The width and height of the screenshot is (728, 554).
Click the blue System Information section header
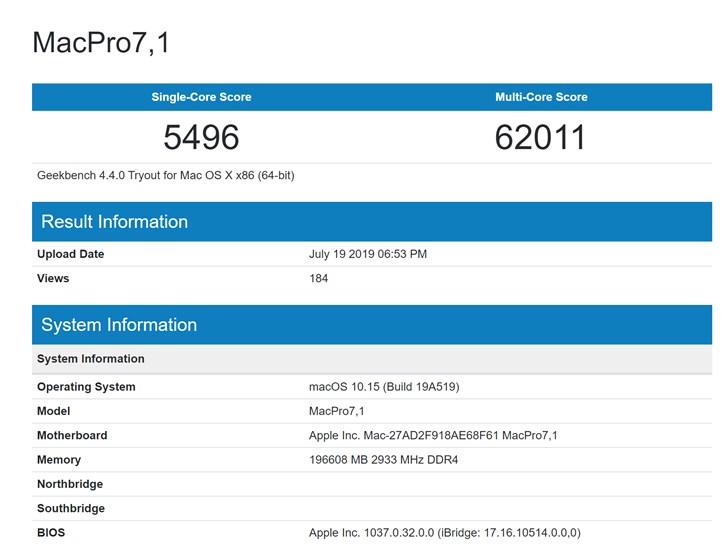tap(372, 325)
